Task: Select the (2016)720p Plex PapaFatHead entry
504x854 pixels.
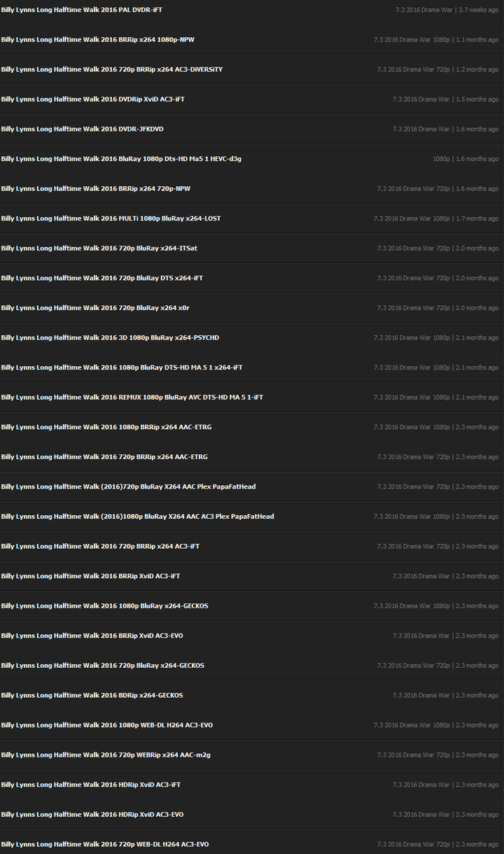Action: pyautogui.click(x=128, y=486)
